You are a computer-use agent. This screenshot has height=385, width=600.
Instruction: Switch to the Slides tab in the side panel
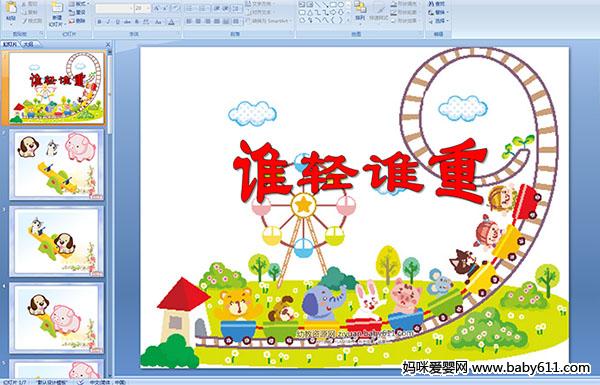(x=10, y=44)
